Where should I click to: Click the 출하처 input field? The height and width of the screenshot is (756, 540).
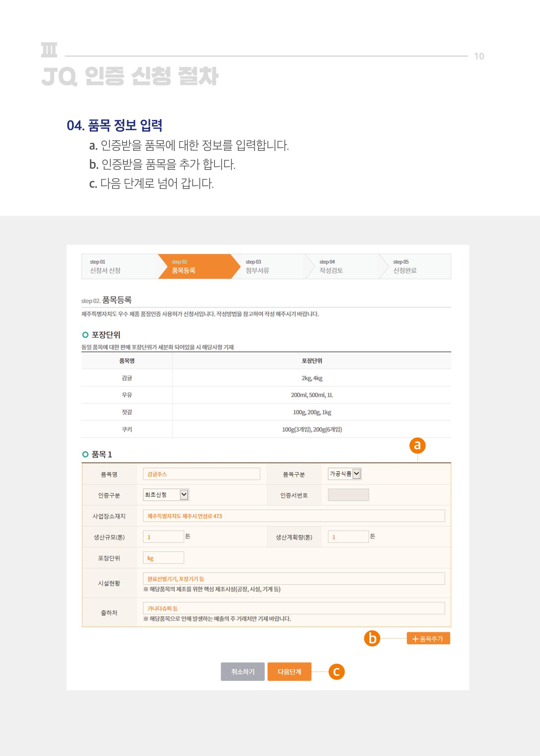(x=294, y=608)
